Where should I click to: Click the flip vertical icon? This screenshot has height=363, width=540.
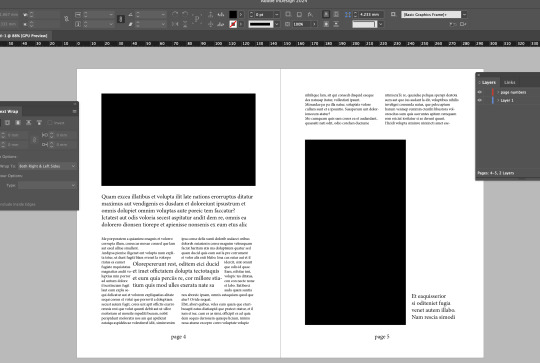185,24
